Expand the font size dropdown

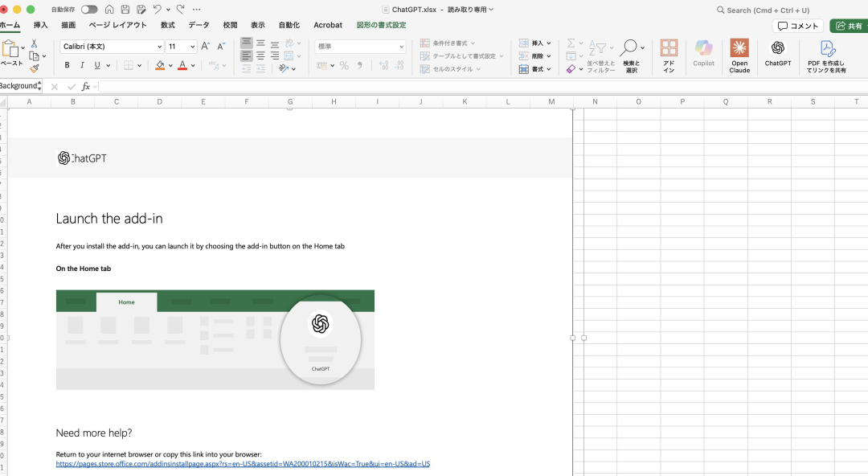point(192,47)
